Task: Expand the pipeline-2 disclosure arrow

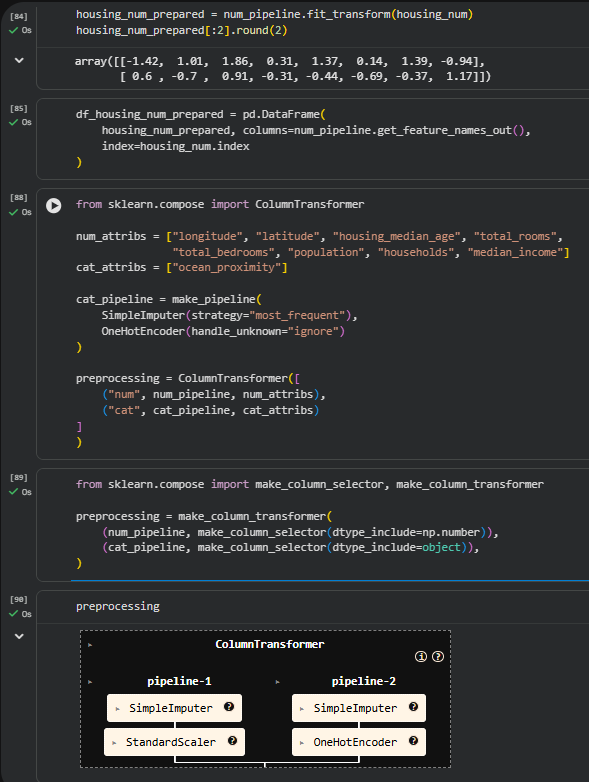Action: 277,682
